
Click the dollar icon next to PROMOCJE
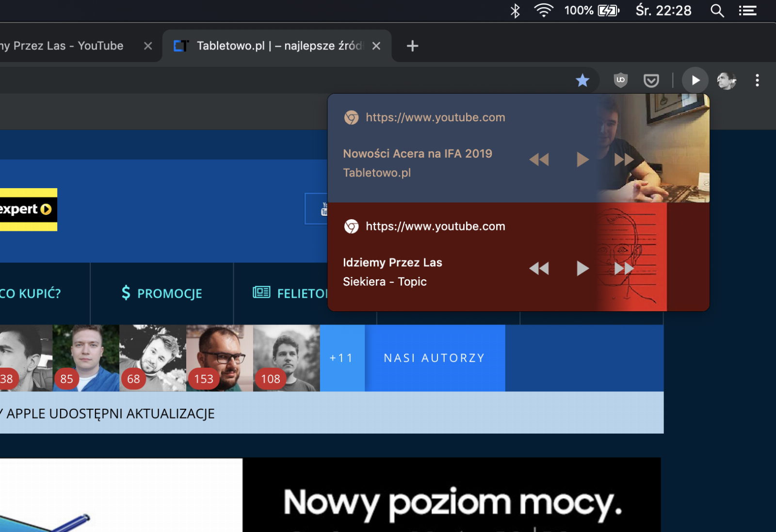point(126,293)
